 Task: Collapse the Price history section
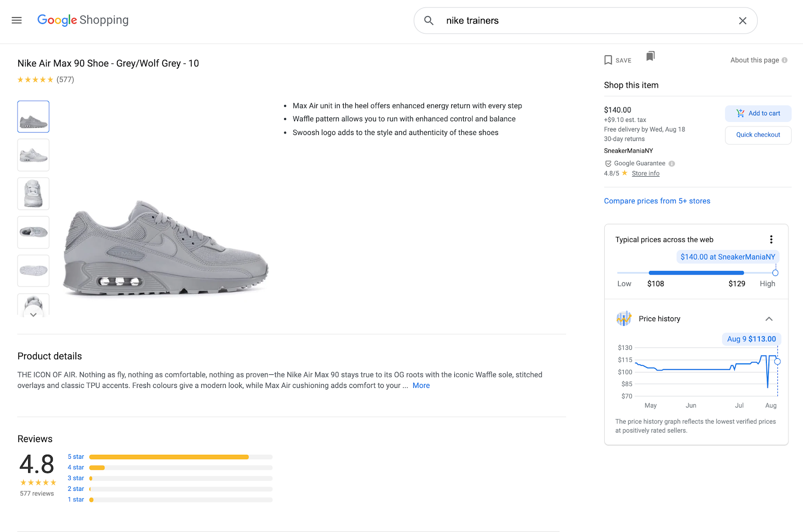point(769,319)
